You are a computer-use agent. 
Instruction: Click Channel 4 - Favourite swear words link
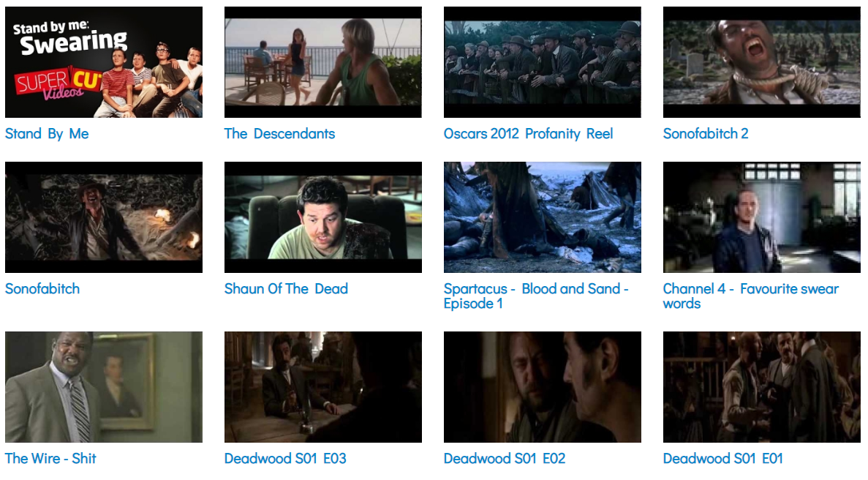pos(751,296)
